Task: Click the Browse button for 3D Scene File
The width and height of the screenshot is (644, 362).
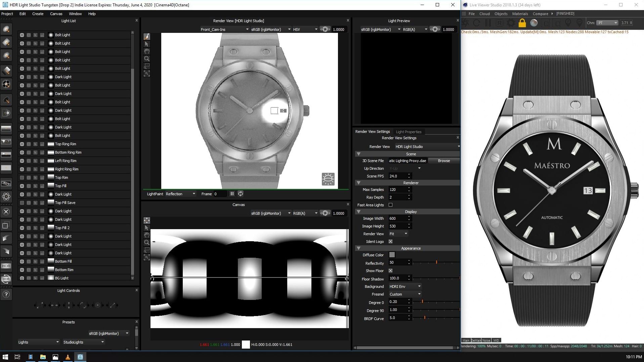Action: tap(444, 161)
